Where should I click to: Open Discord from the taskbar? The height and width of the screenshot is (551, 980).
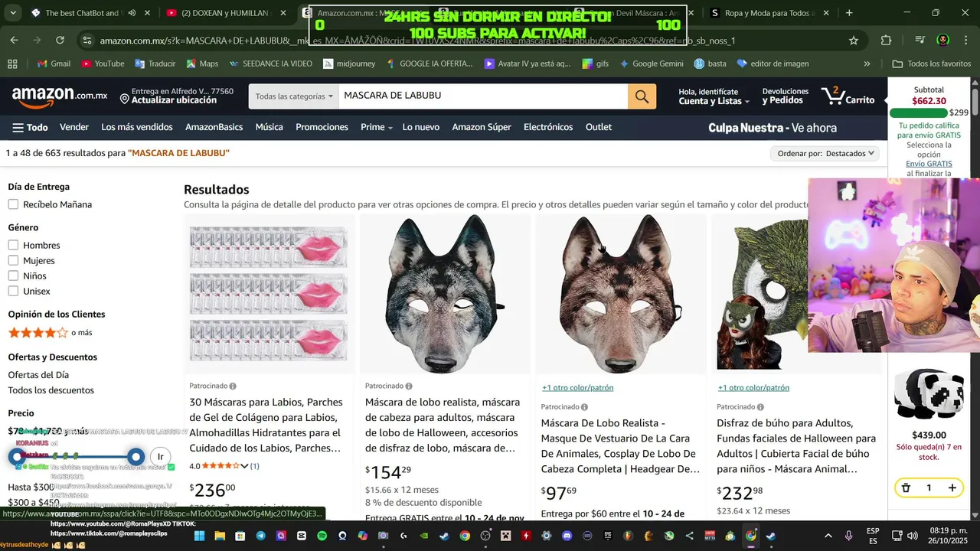pos(567,536)
